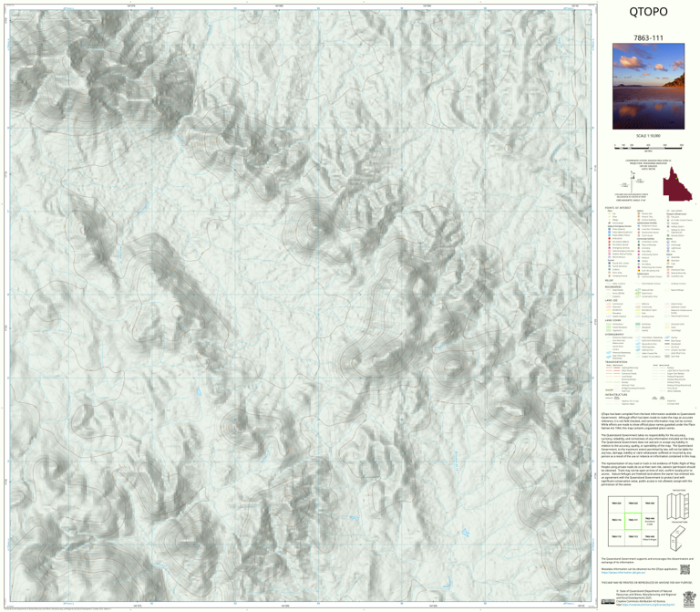The image size is (700, 612).
Task: Click the TRANSPORTATION legend heading
Action: point(616,362)
